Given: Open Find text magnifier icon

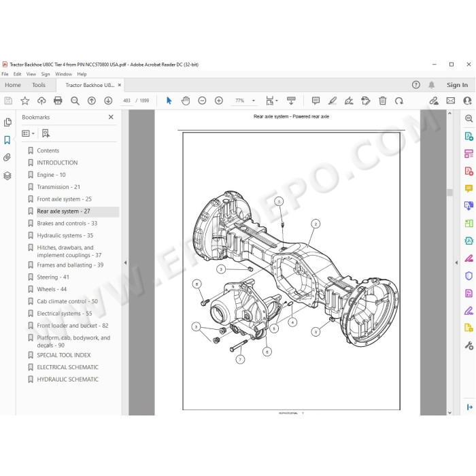Looking at the screenshot, I should click(x=75, y=101).
